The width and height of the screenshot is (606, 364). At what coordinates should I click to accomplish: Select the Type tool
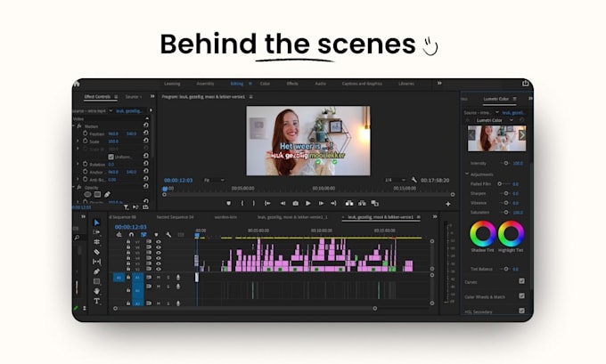tap(96, 301)
